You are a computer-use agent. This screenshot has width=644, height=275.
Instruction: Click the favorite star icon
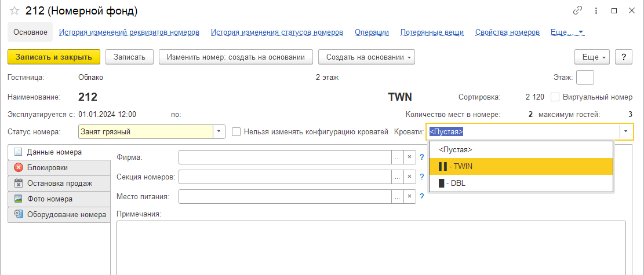coord(14,10)
